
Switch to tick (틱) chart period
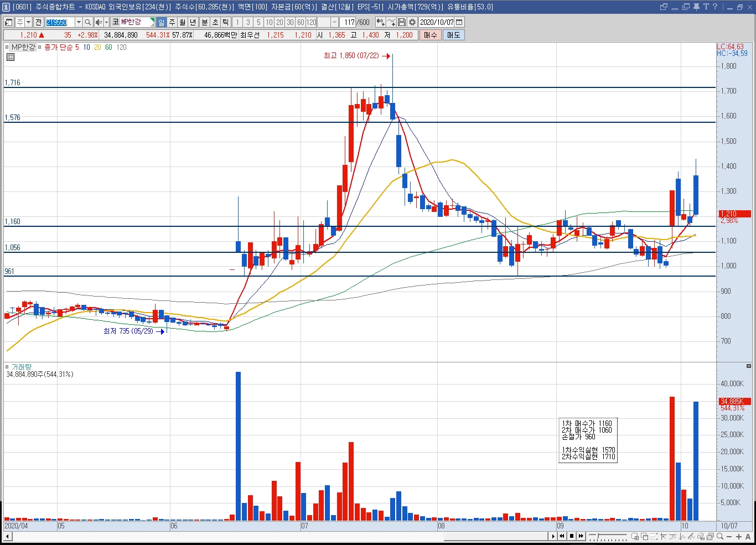coord(225,22)
